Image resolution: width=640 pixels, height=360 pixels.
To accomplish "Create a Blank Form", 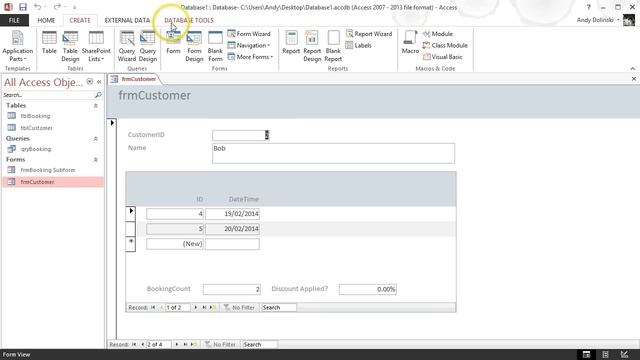I will (x=215, y=47).
